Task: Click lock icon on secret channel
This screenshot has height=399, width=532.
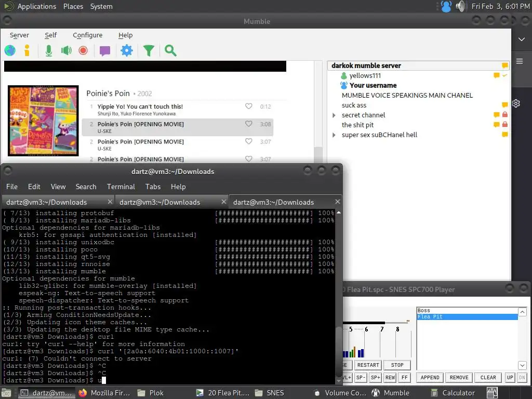Action: tap(505, 115)
